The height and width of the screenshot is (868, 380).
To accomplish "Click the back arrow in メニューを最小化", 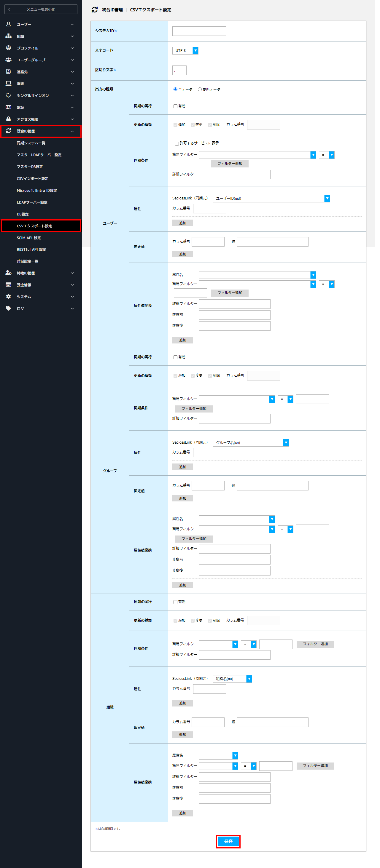I will 9,9.
